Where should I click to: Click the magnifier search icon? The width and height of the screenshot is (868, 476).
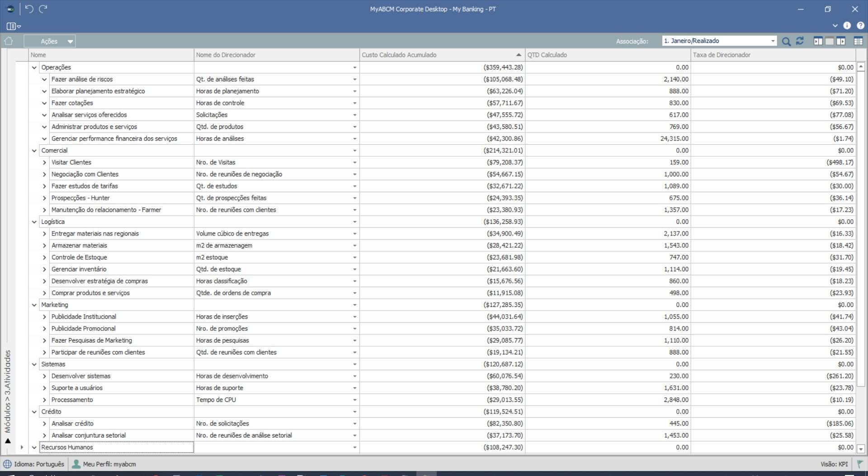pos(786,41)
